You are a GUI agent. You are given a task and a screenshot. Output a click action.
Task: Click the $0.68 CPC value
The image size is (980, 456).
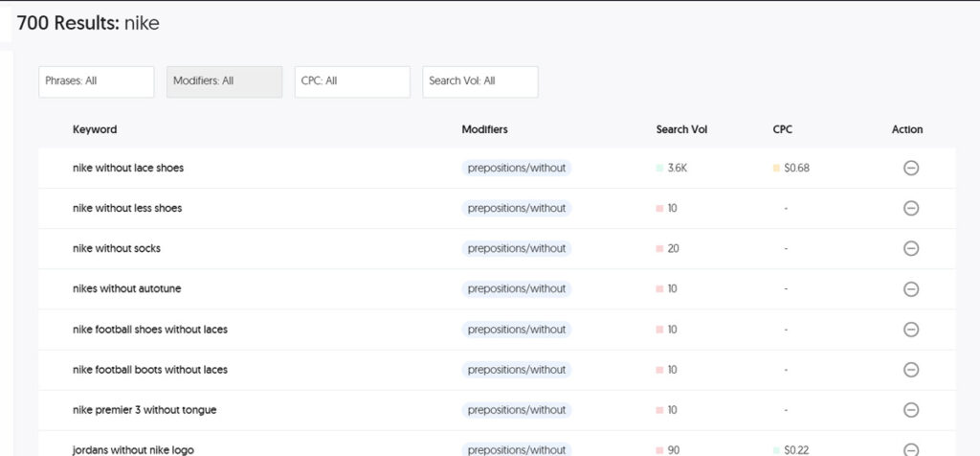(796, 168)
